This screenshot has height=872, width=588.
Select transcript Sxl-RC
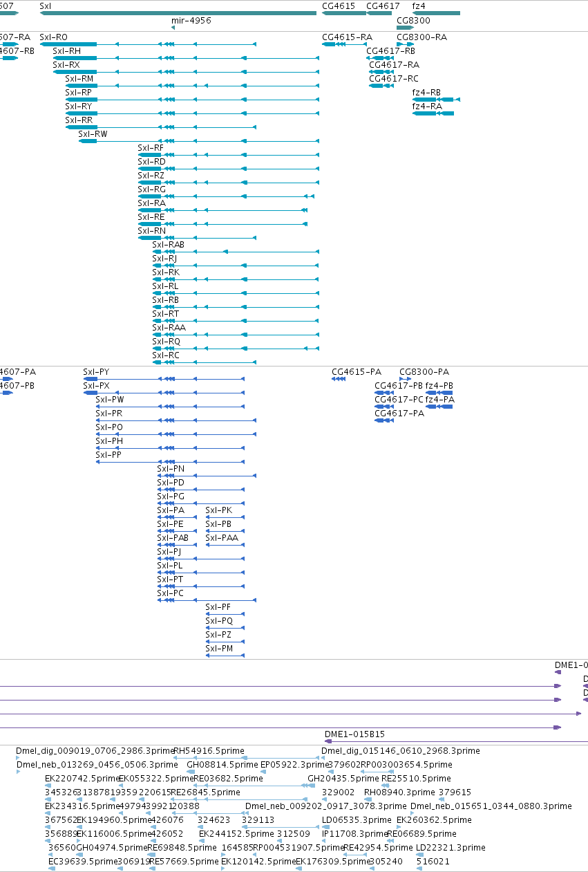tap(166, 355)
